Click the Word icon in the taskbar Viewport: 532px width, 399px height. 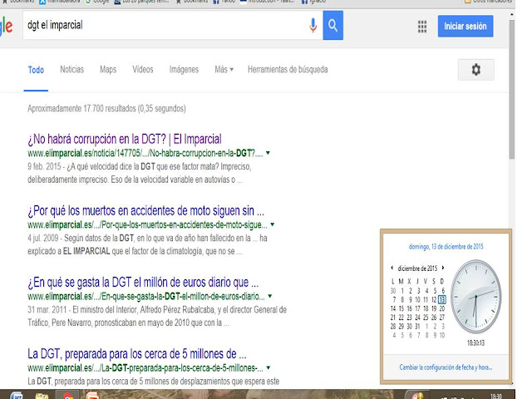[17, 396]
